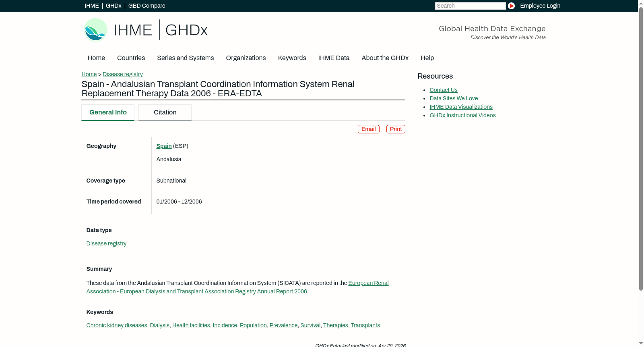Open the Transplants keyword link

click(x=365, y=325)
